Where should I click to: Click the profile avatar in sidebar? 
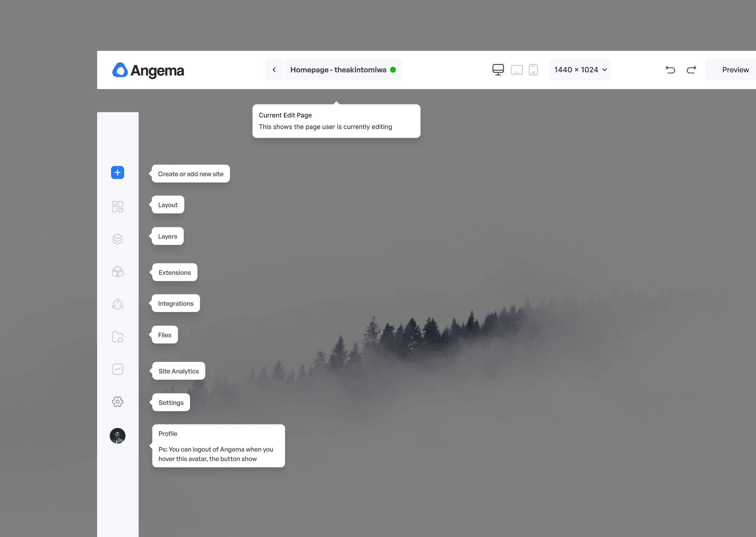(x=117, y=436)
